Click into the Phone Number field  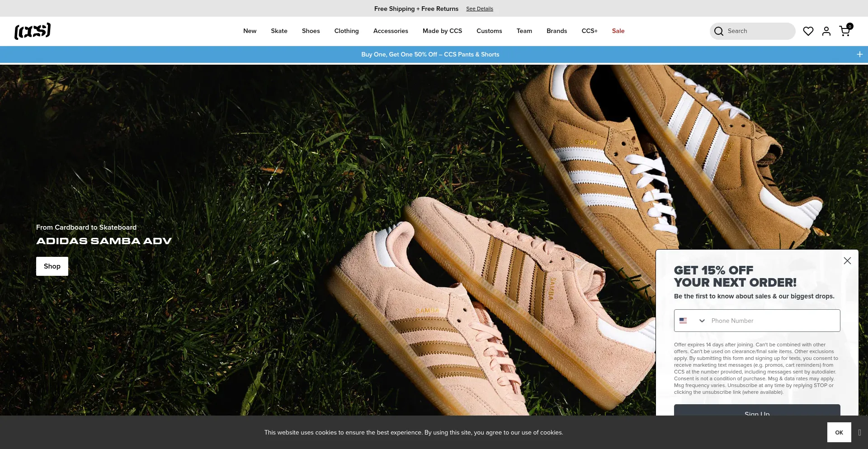(x=774, y=321)
